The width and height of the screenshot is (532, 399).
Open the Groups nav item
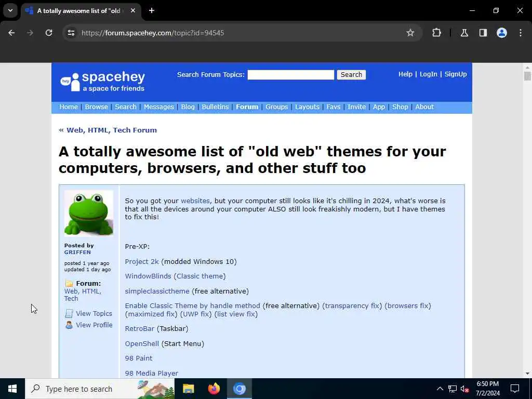[276, 107]
